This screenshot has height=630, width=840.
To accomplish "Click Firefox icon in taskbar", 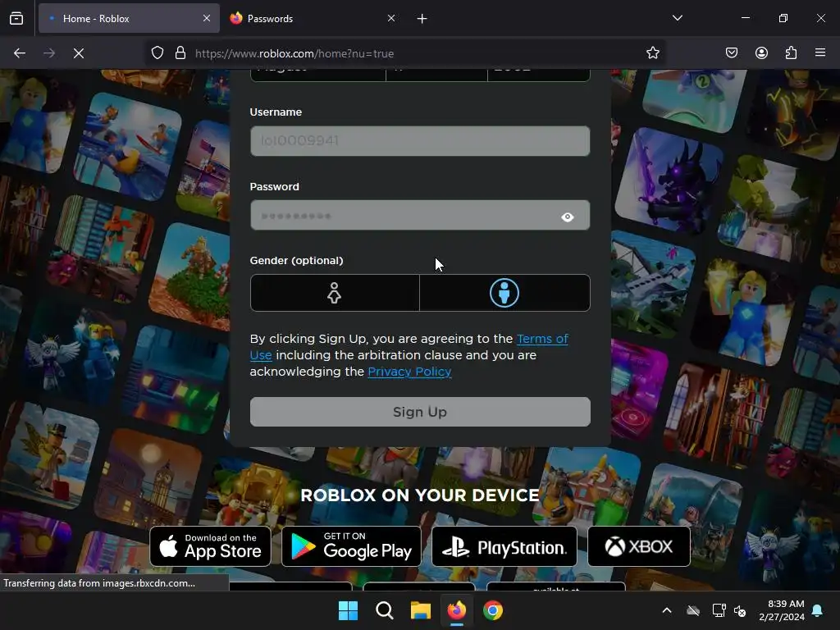I will pos(456,610).
